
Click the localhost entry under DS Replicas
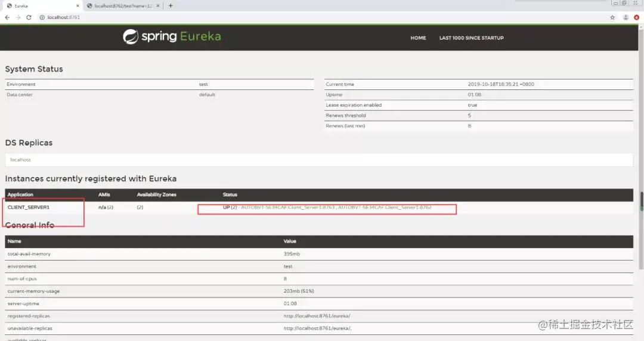(x=20, y=160)
